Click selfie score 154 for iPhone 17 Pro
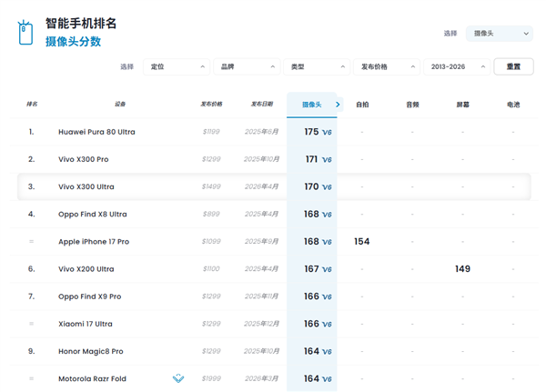Image resolution: width=546 pixels, height=392 pixels. coord(362,241)
